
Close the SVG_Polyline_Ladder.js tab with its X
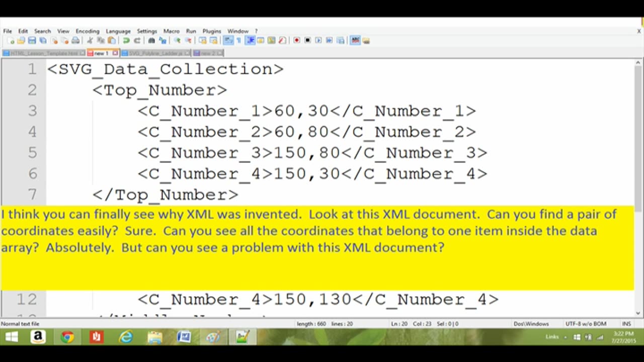click(188, 53)
